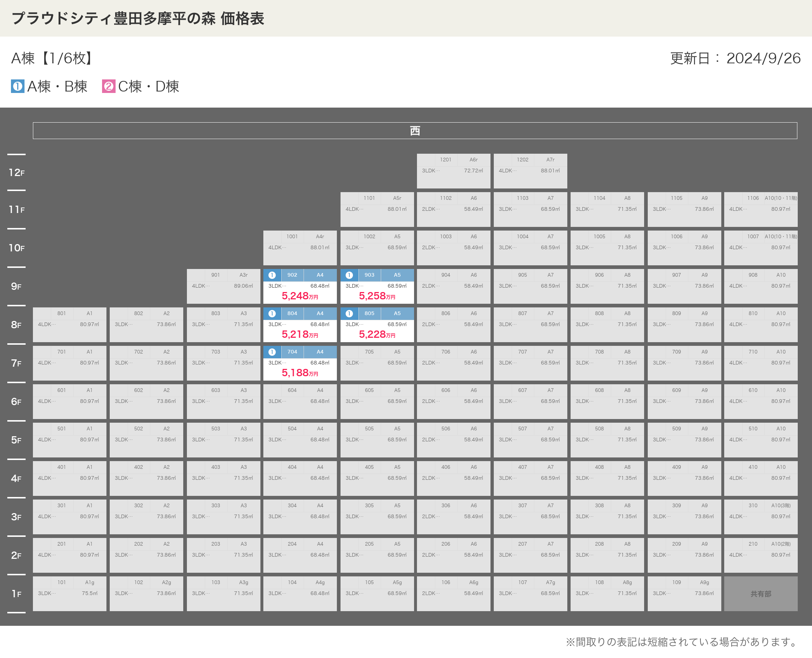
Task: Click the pink ② legend icon for C棟・D棟
Action: pos(109,86)
